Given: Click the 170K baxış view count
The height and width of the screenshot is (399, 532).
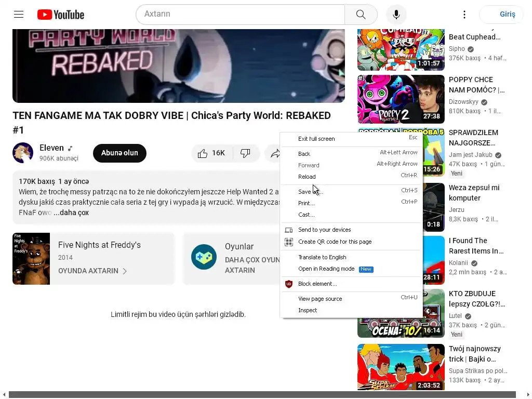Looking at the screenshot, I should coord(37,181).
